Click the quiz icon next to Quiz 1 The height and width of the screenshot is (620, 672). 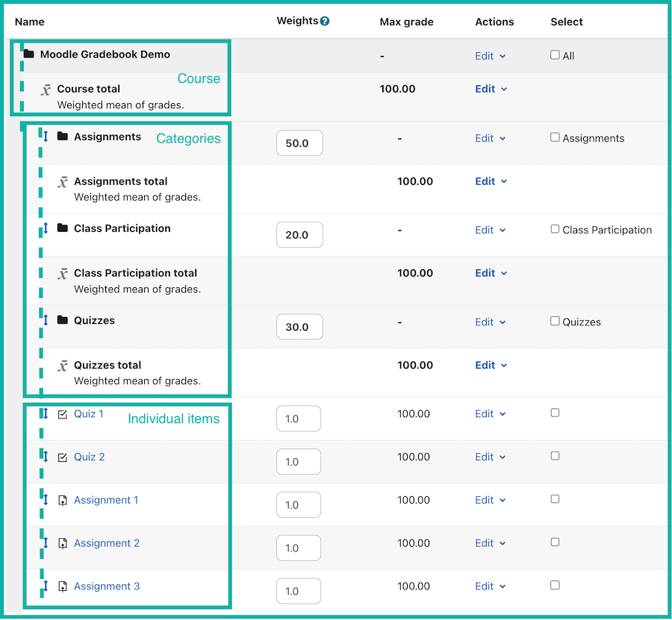[63, 414]
